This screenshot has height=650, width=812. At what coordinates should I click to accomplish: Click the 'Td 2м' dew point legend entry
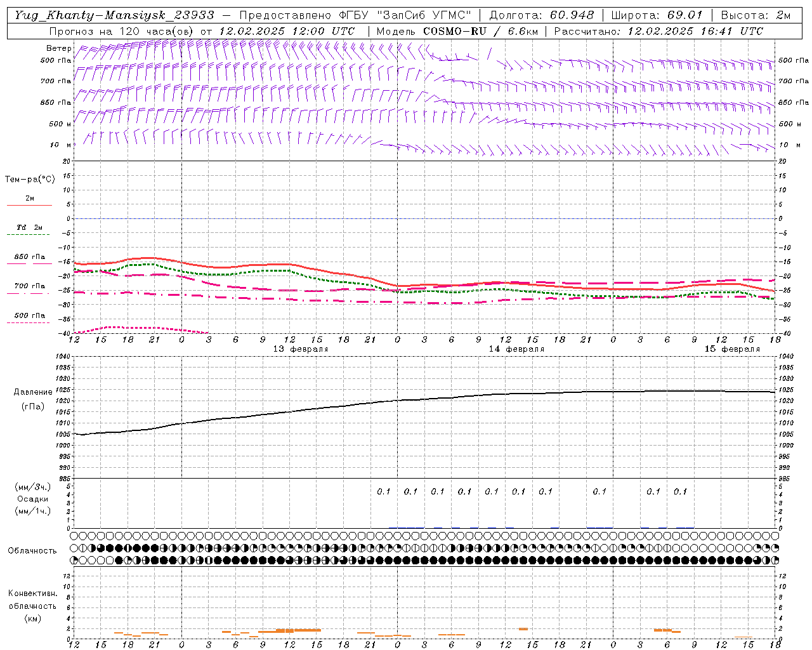coord(29,227)
